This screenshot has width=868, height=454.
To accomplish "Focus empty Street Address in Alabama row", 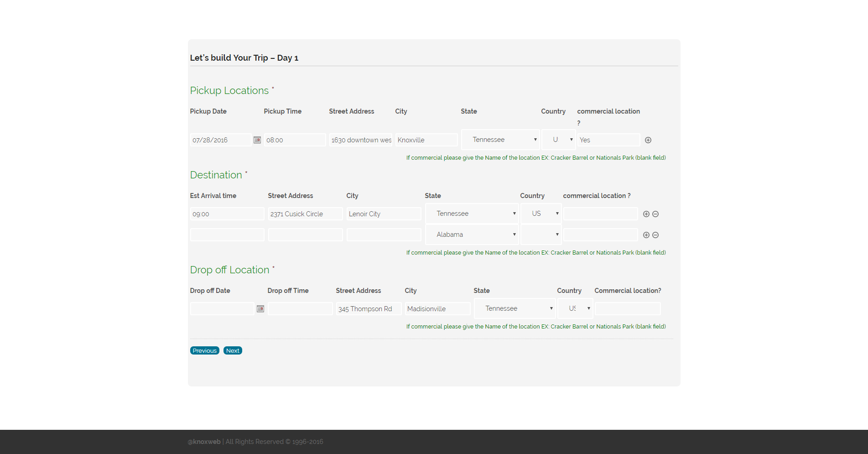I will coord(306,235).
